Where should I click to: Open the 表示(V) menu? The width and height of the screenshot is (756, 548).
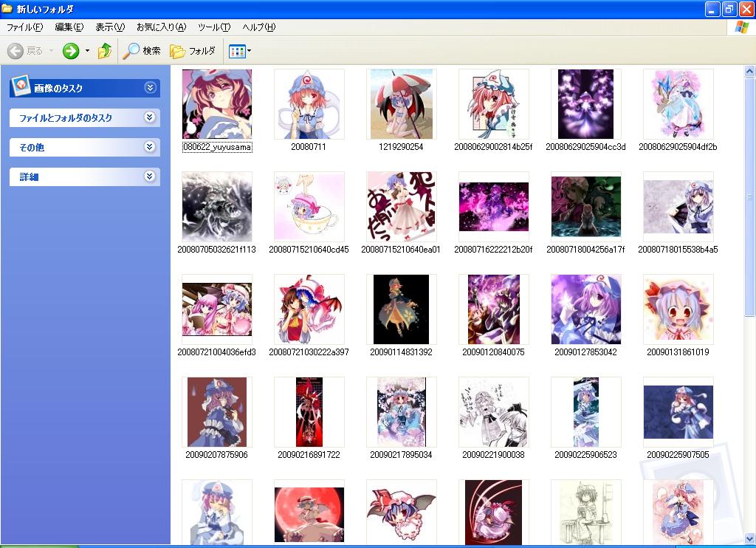[110, 27]
